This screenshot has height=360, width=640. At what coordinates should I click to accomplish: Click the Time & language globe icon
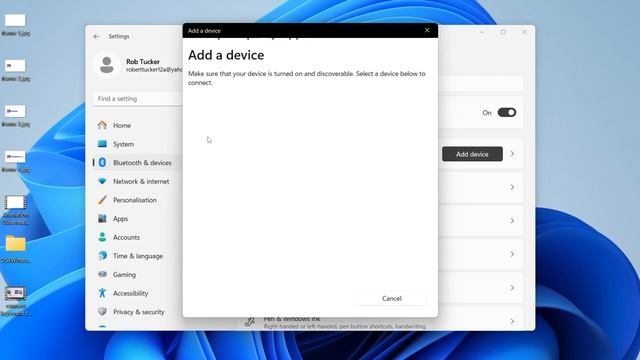click(102, 256)
